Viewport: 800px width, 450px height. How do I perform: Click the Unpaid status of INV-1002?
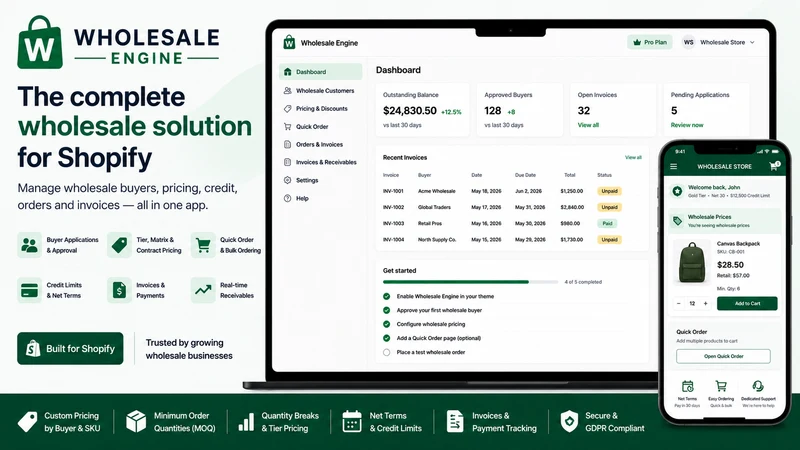pyautogui.click(x=609, y=207)
